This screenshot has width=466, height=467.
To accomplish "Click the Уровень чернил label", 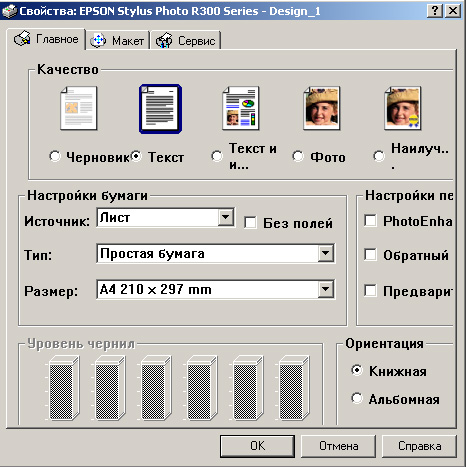I will 81,343.
